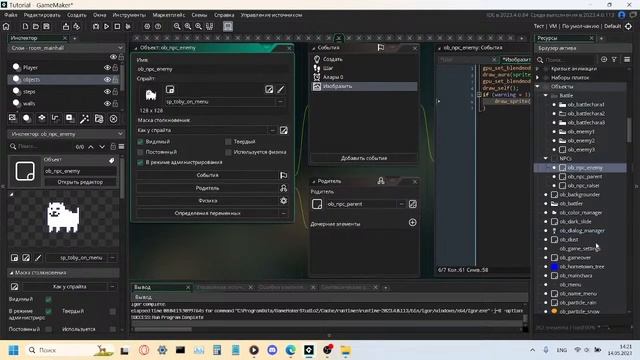The image size is (640, 360).
Task: Open sprite selector menu for sp_toby_on_menu
Action: point(280,102)
